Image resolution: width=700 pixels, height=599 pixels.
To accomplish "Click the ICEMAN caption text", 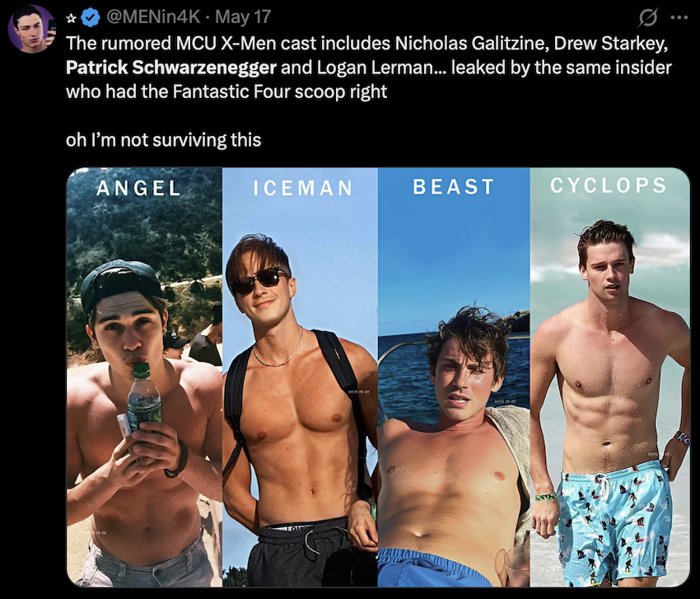I will tap(303, 188).
